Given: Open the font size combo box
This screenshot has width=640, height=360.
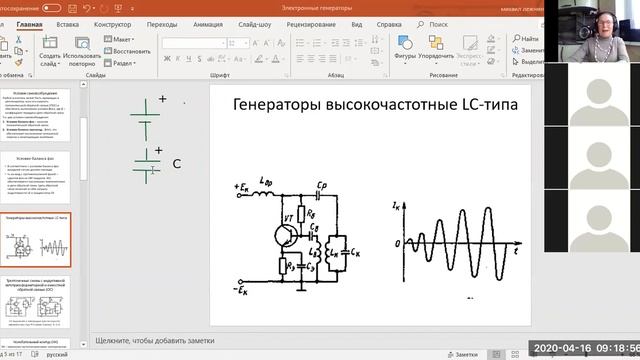Looking at the screenshot, I should point(238,43).
